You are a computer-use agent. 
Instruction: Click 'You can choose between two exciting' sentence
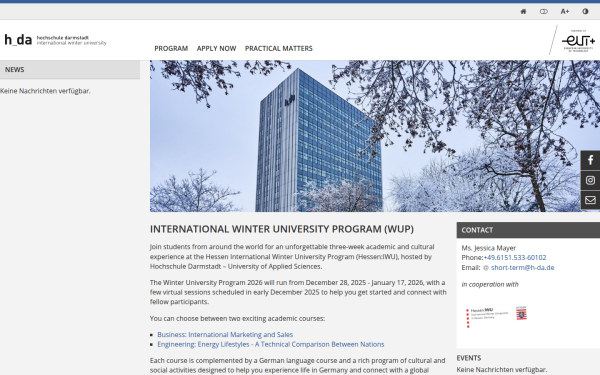[x=237, y=318]
